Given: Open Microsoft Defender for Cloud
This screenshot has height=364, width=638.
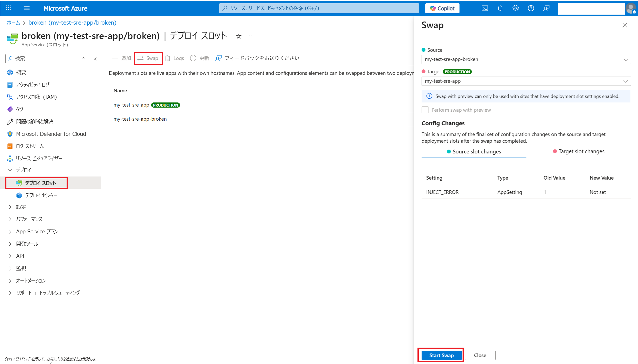Looking at the screenshot, I should tap(51, 134).
